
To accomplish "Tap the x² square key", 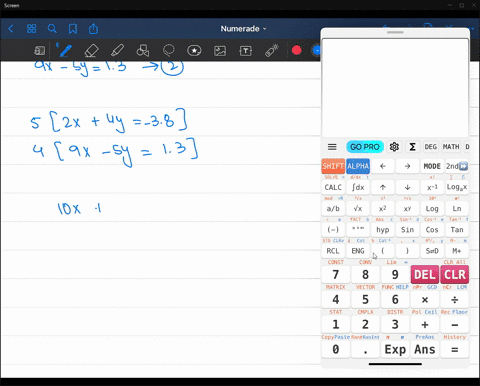I will [x=383, y=209].
